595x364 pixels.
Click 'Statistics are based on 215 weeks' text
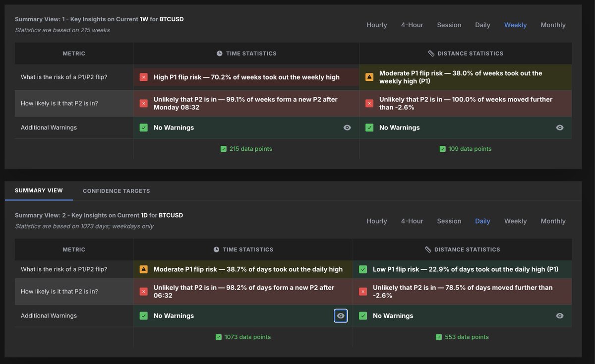coord(62,30)
